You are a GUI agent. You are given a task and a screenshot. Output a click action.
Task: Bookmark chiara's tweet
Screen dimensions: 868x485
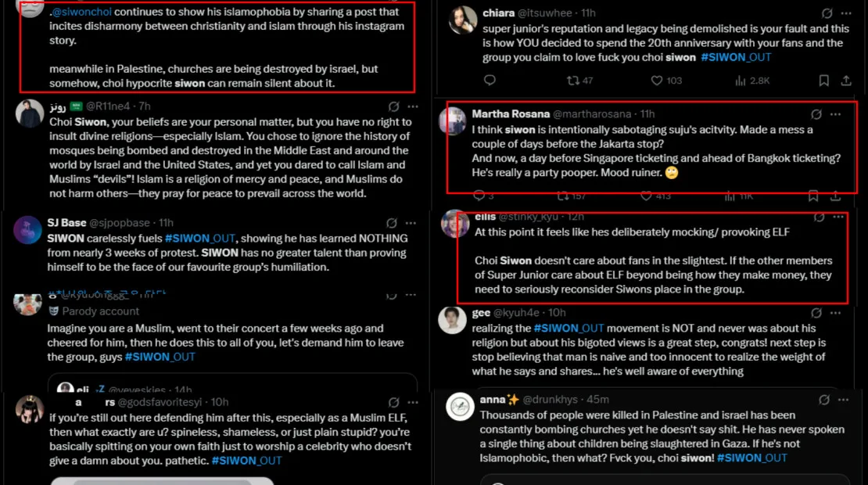point(823,81)
